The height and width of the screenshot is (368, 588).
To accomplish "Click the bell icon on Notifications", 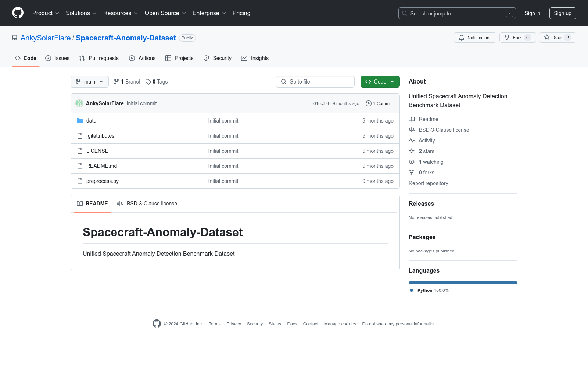I will (x=462, y=38).
